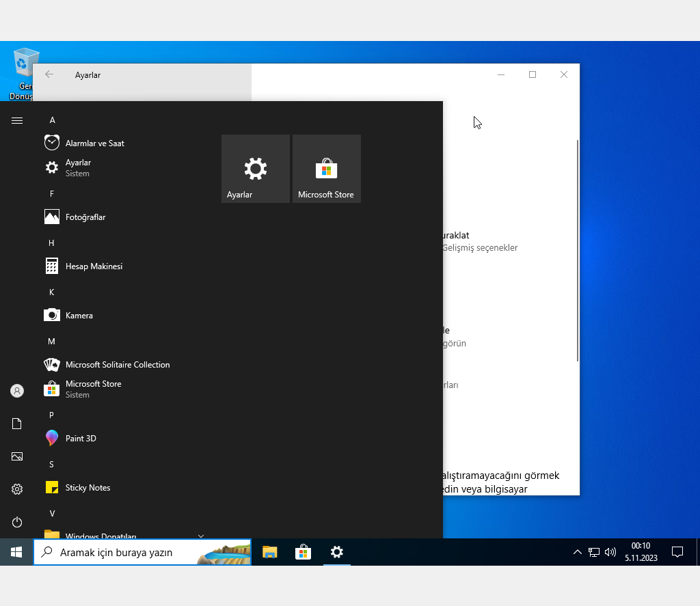
Task: Open File Explorer from the taskbar
Action: 269,552
